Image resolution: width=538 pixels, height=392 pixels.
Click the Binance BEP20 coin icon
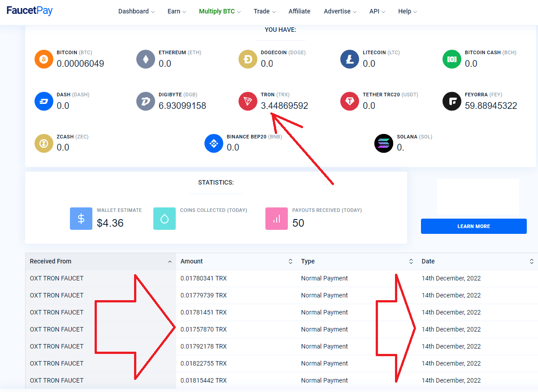(x=214, y=143)
